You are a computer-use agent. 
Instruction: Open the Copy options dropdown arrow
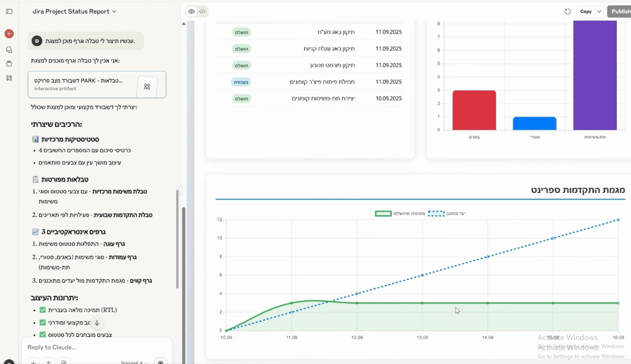click(x=599, y=11)
